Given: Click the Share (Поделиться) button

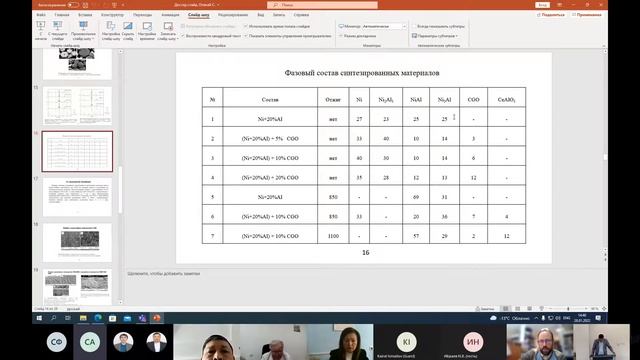Looking at the screenshot, I should pos(551,15).
